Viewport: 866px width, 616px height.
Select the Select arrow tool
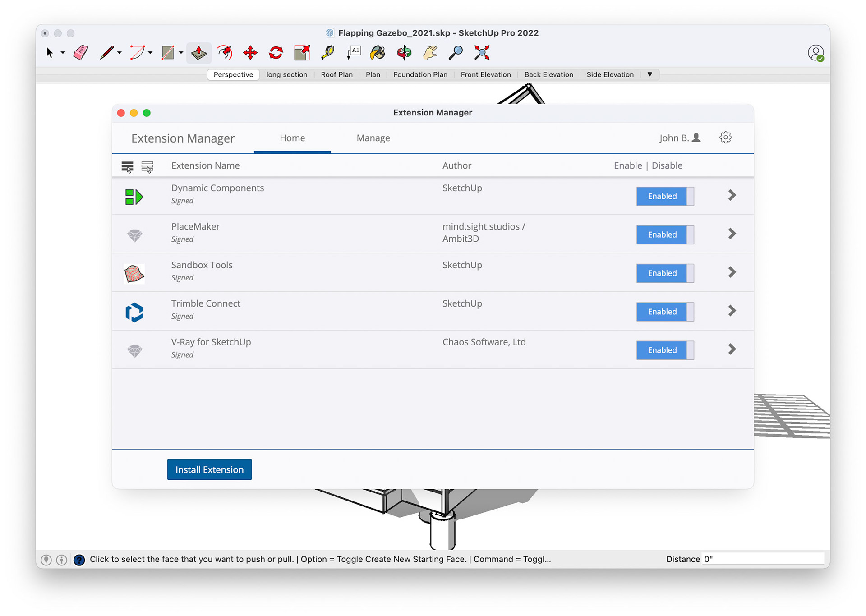coord(50,53)
